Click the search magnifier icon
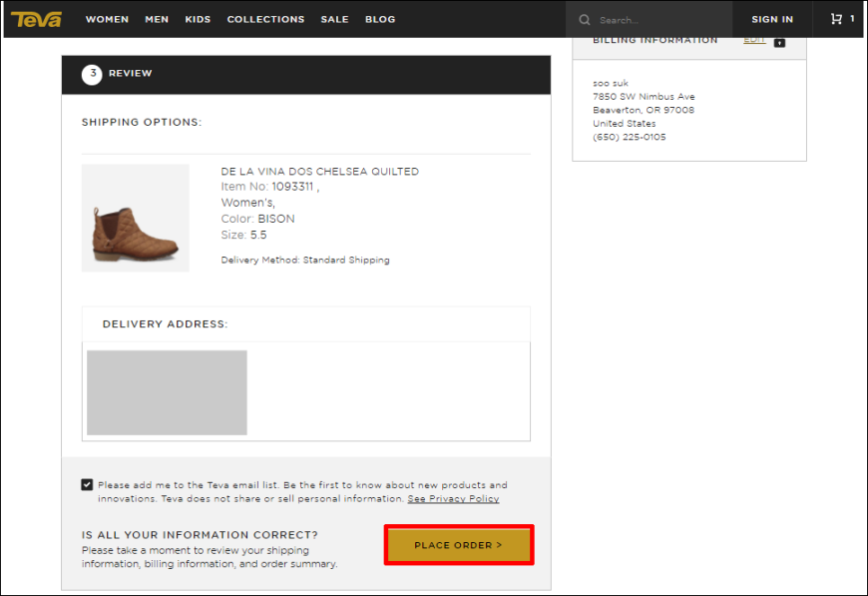Viewport: 868px width, 596px height. click(584, 20)
